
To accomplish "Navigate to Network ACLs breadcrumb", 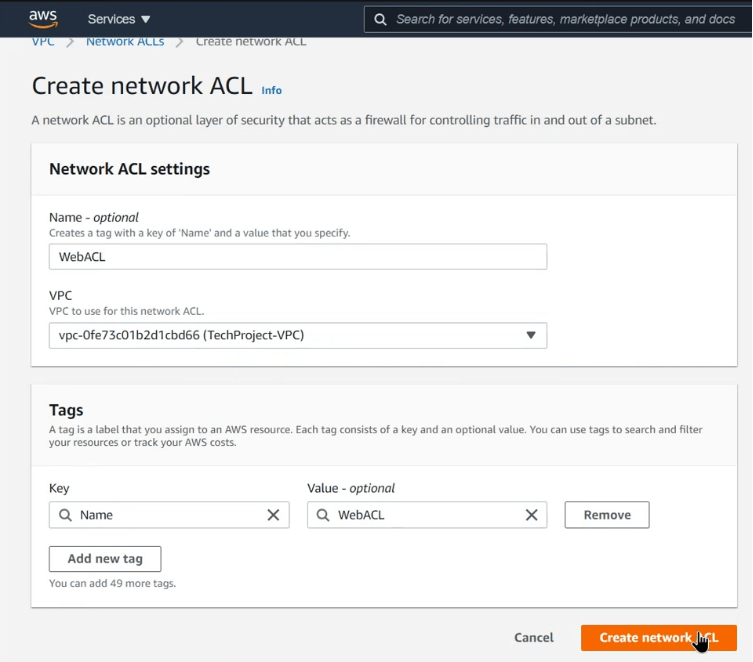I will click(x=125, y=41).
